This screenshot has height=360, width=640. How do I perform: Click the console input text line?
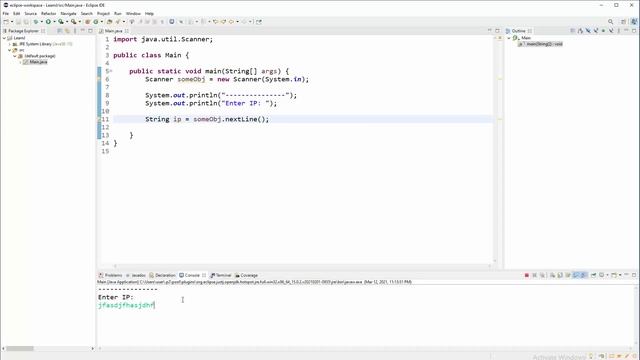pos(127,305)
